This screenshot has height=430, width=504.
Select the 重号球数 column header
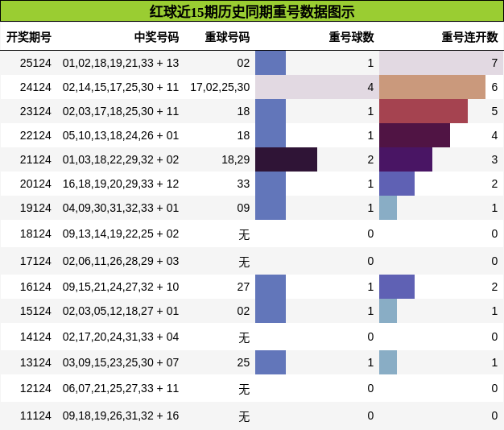[351, 37]
